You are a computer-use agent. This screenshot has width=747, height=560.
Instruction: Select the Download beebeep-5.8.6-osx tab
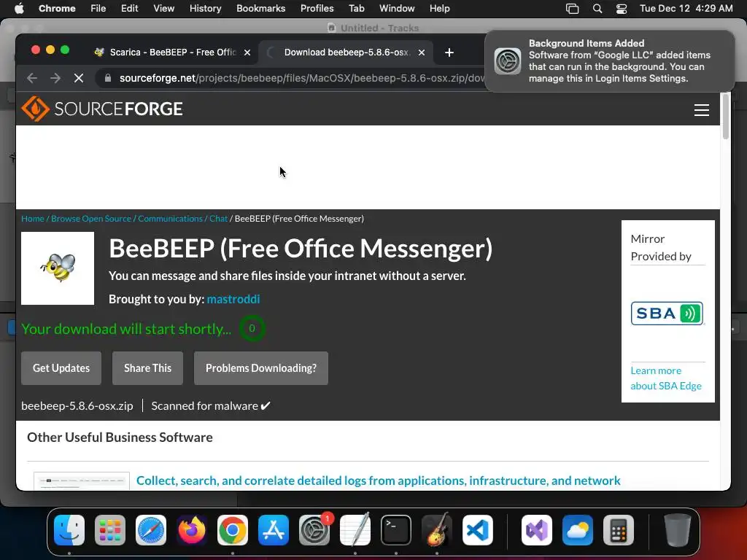(346, 52)
